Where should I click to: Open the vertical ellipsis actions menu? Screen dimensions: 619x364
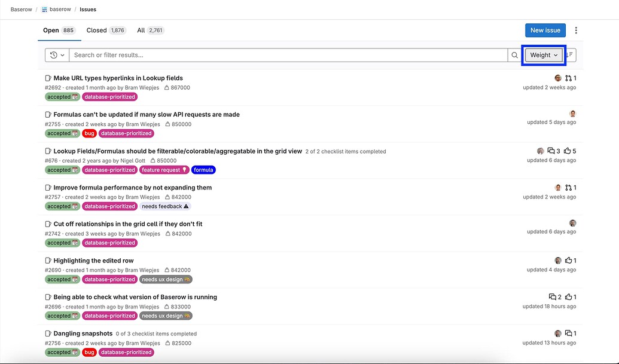(576, 30)
